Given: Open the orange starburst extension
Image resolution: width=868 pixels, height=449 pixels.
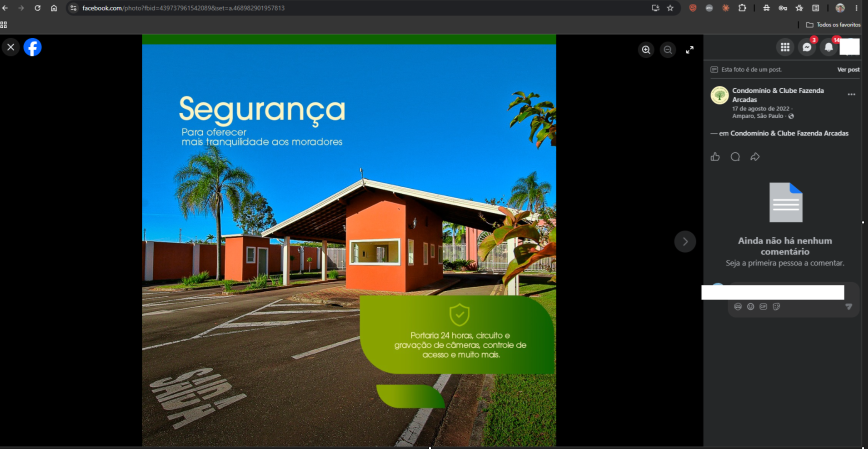Looking at the screenshot, I should [x=725, y=8].
